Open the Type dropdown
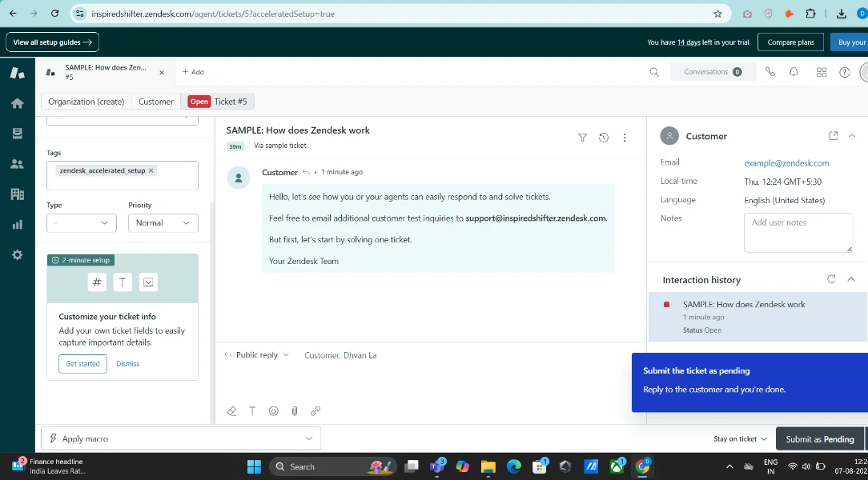868x480 pixels. 82,223
